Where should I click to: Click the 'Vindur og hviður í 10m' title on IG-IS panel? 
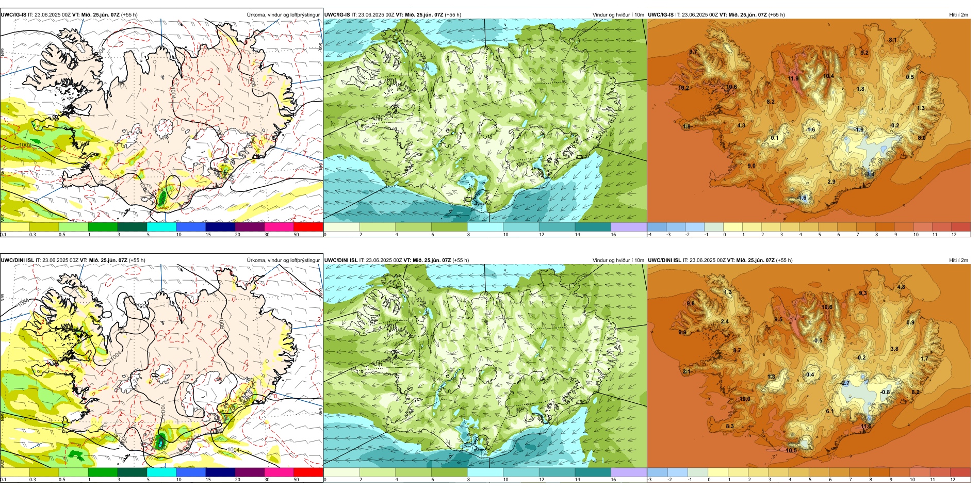tap(618, 15)
